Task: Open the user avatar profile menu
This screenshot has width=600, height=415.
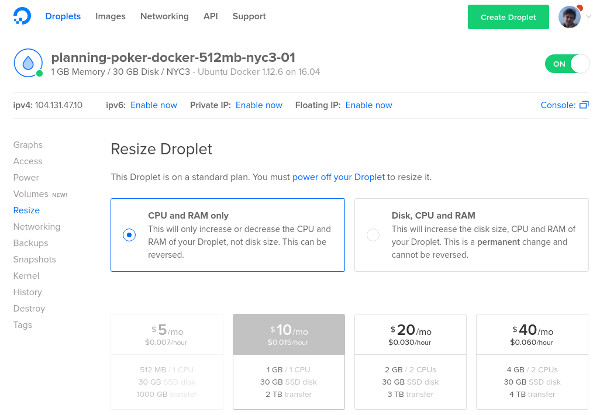Action: pos(569,17)
